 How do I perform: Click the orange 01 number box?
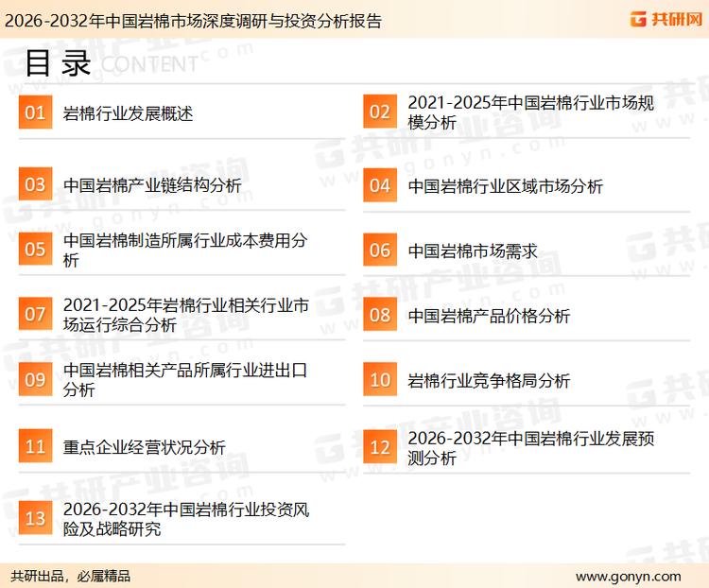[35, 112]
